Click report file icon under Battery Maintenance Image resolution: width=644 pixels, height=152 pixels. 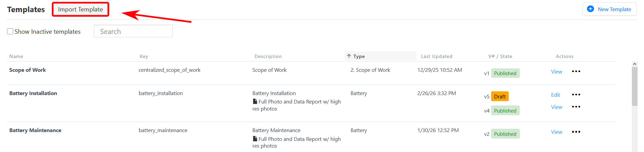[255, 139]
